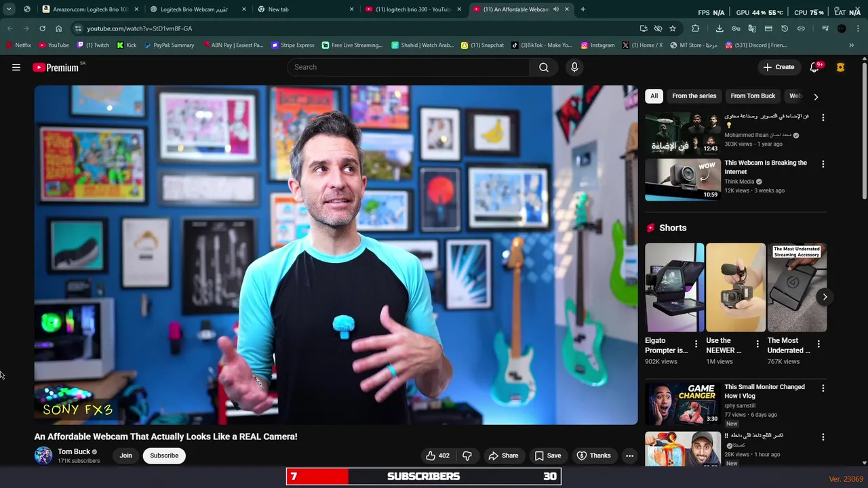Viewport: 868px width, 488px height.
Task: Open the Kick bookmark
Action: pos(127,45)
